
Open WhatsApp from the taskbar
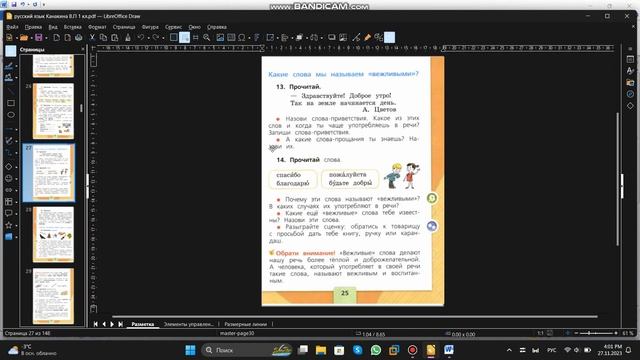pyautogui.click(x=376, y=350)
